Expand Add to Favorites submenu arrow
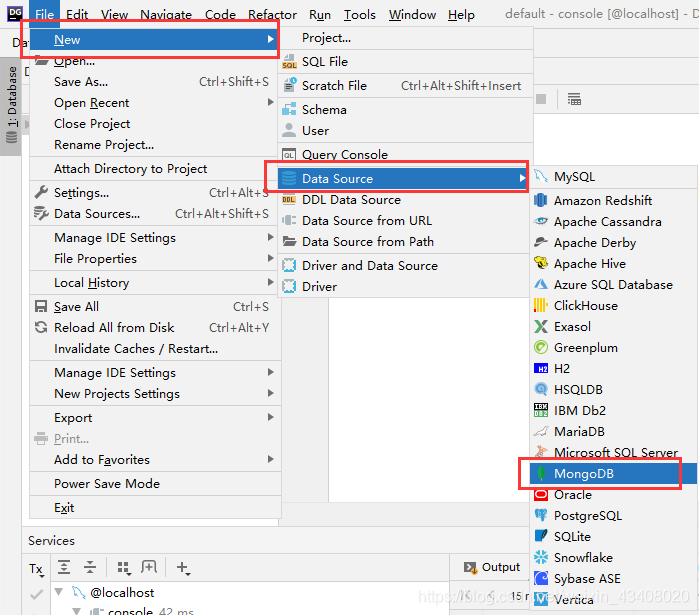The height and width of the screenshot is (615, 699). pos(271,459)
